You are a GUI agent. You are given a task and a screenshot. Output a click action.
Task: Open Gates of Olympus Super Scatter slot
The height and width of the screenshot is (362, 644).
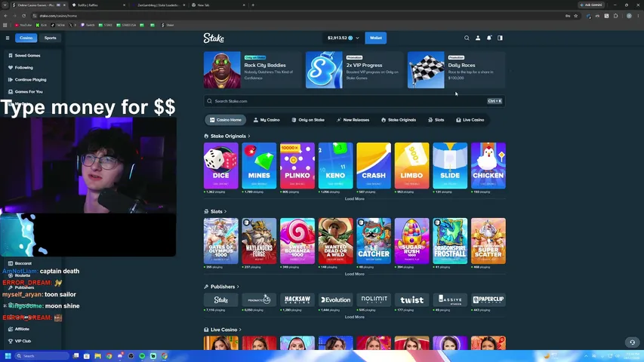pos(488,241)
